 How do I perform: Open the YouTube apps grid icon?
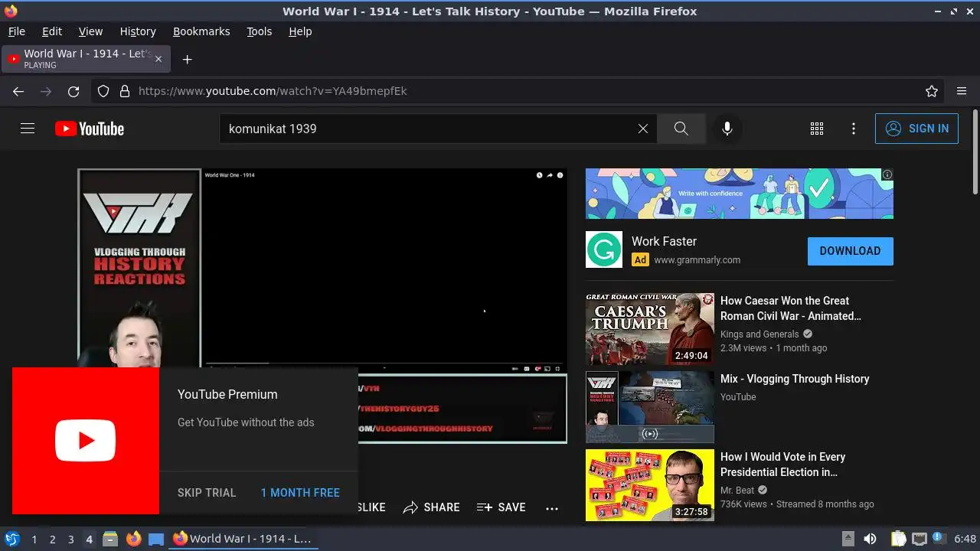pos(817,129)
